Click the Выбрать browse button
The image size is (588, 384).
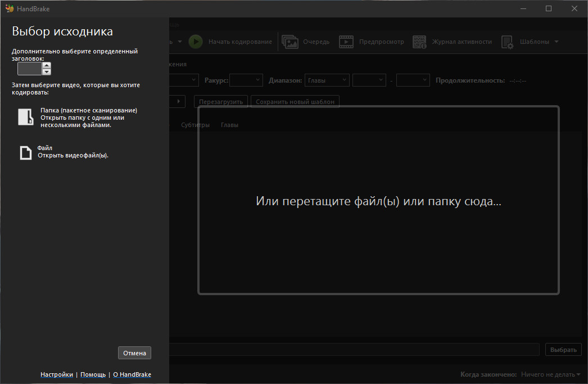pyautogui.click(x=563, y=350)
